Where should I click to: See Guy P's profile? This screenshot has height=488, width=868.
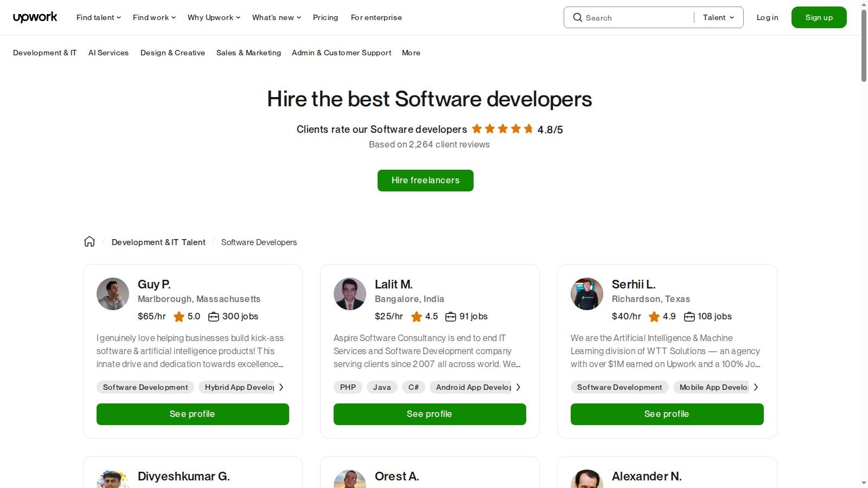click(193, 414)
